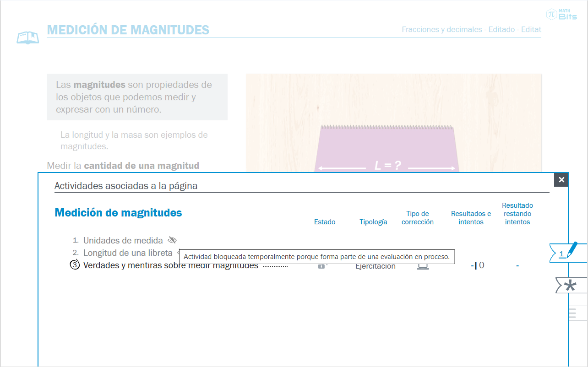Open Longitud de una libreta activity
588x367 pixels.
(128, 253)
